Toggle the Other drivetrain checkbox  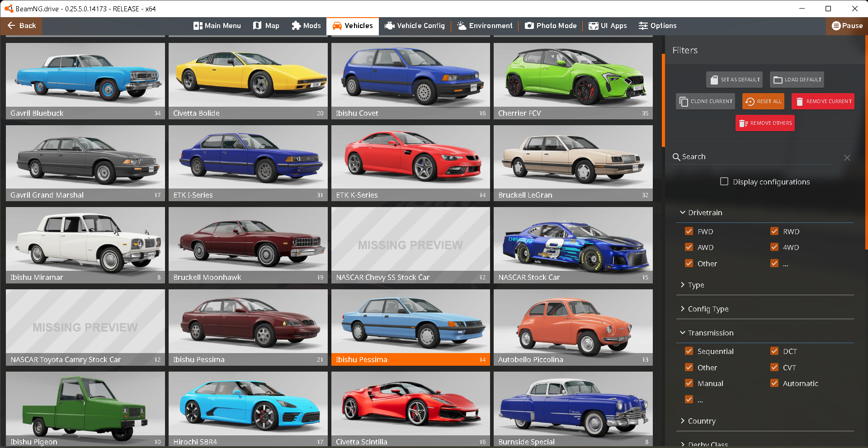(x=689, y=263)
